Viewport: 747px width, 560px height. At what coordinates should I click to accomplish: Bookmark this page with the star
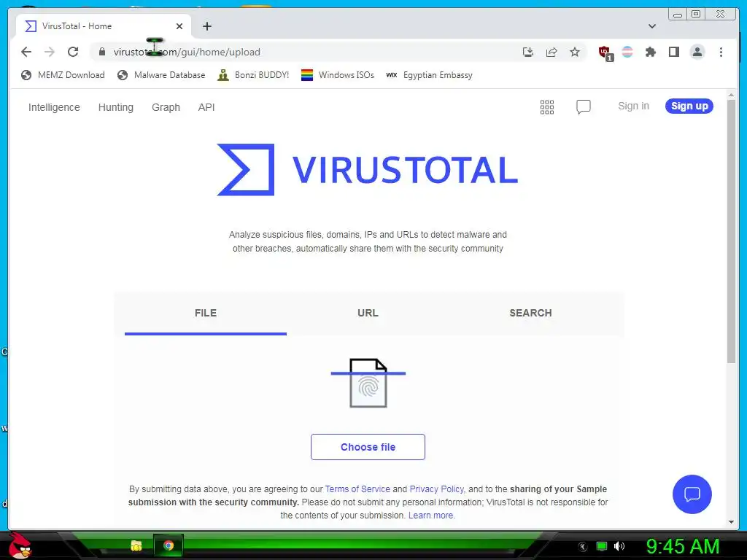point(575,52)
